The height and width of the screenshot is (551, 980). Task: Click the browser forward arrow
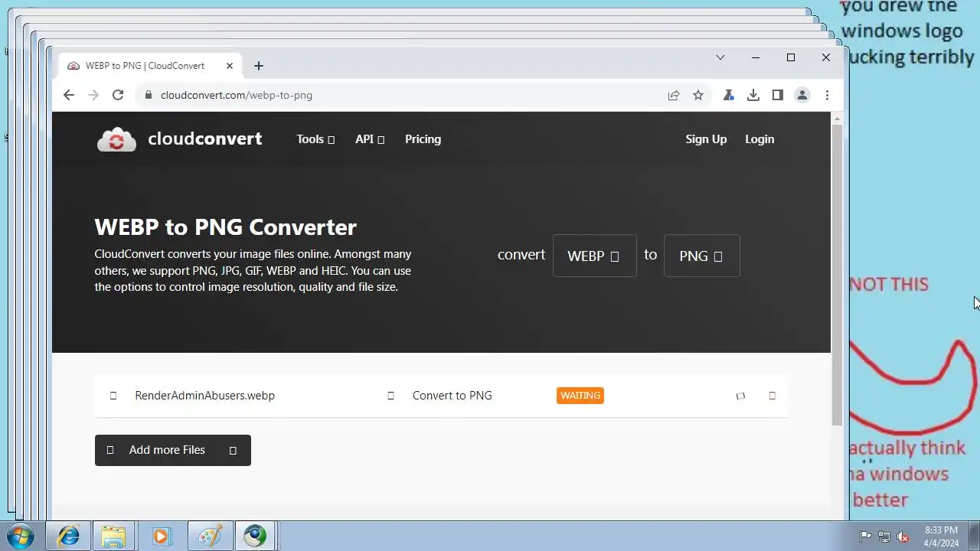point(93,95)
